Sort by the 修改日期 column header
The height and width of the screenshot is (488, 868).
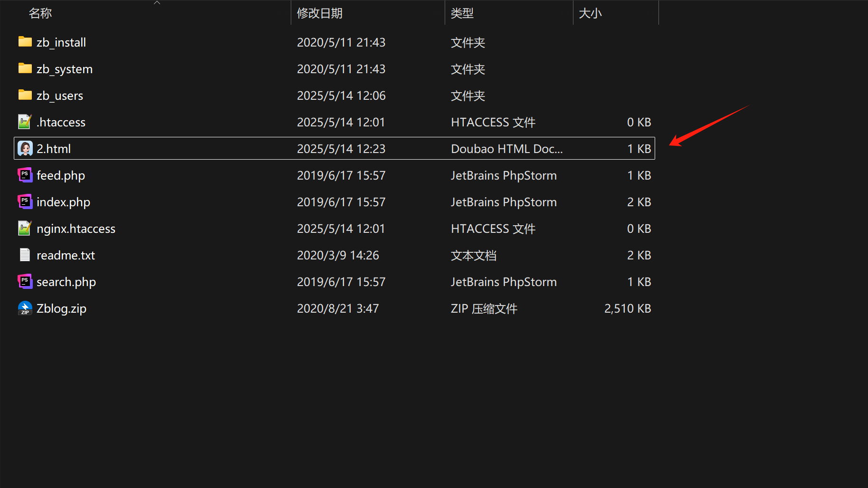[320, 13]
